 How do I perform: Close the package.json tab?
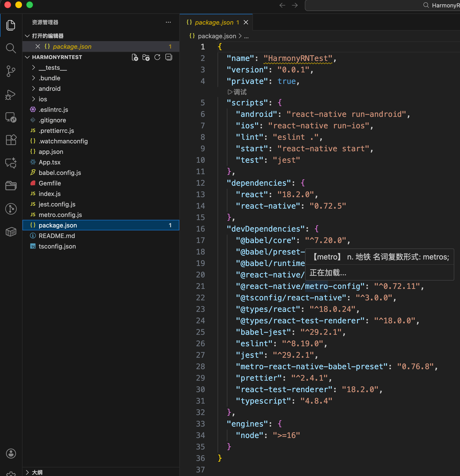point(246,22)
